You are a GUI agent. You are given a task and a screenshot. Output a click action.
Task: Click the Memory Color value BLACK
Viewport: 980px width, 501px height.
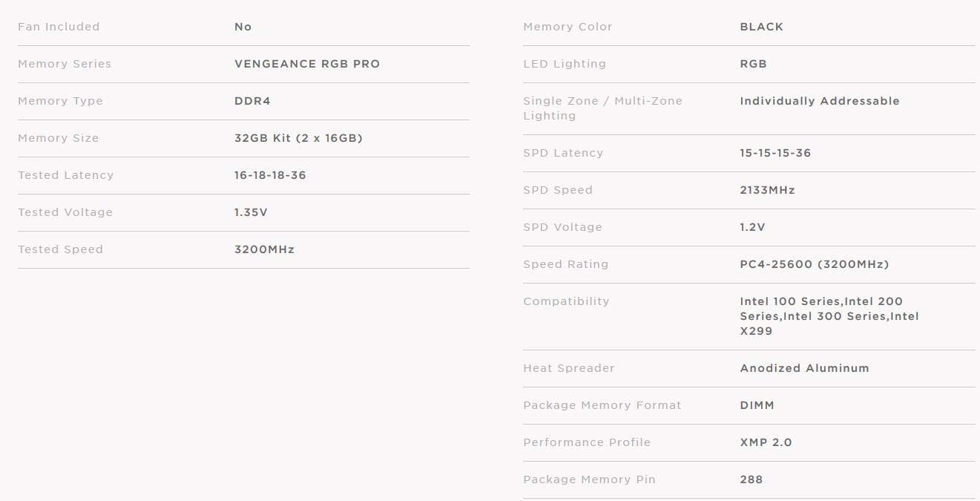pyautogui.click(x=761, y=27)
